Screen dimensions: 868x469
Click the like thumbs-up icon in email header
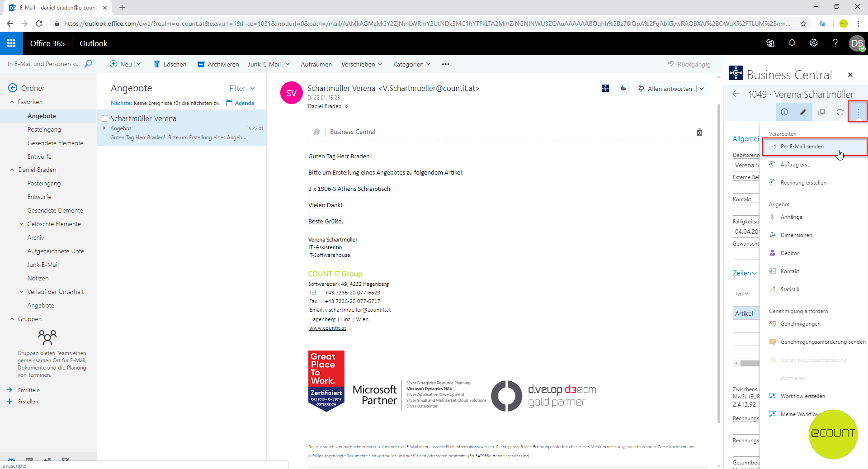pos(623,88)
